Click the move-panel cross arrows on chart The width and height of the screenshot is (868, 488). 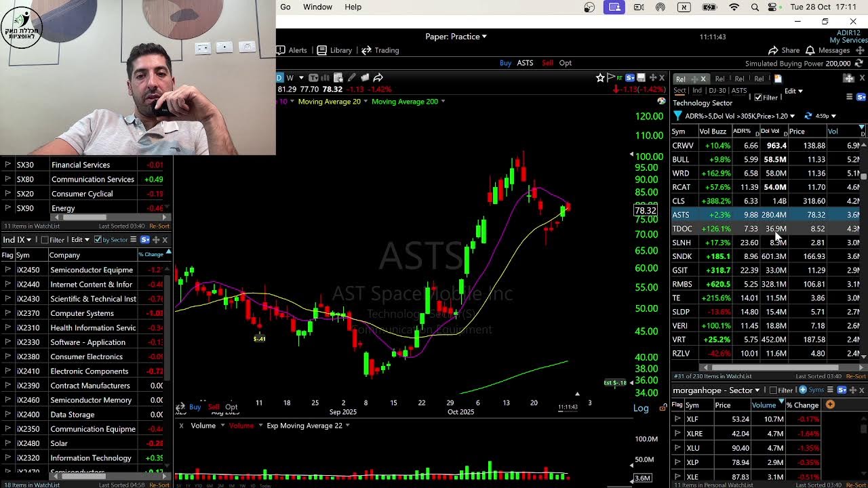(x=652, y=78)
